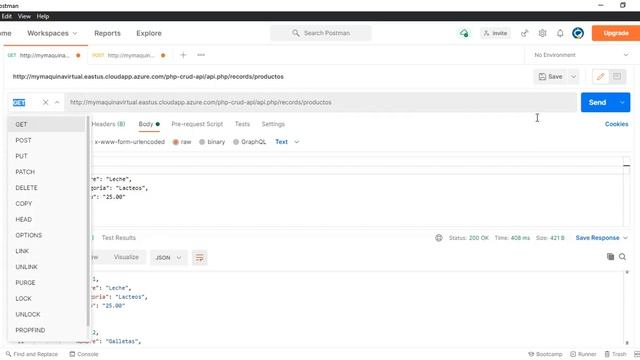Add a new request tab with plus icon
640x360 pixels.
click(183, 55)
